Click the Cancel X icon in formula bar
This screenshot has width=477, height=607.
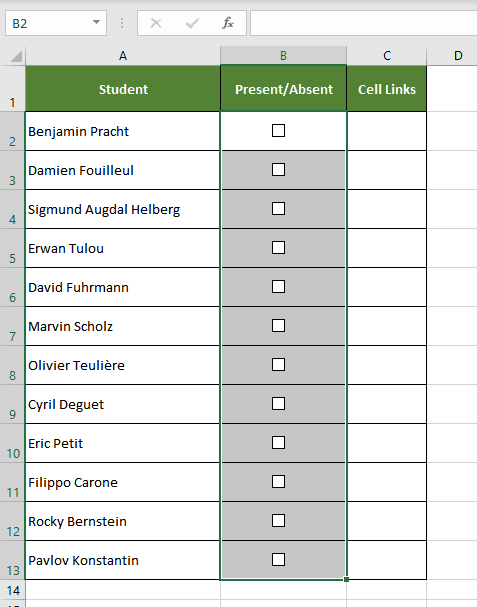click(x=156, y=24)
